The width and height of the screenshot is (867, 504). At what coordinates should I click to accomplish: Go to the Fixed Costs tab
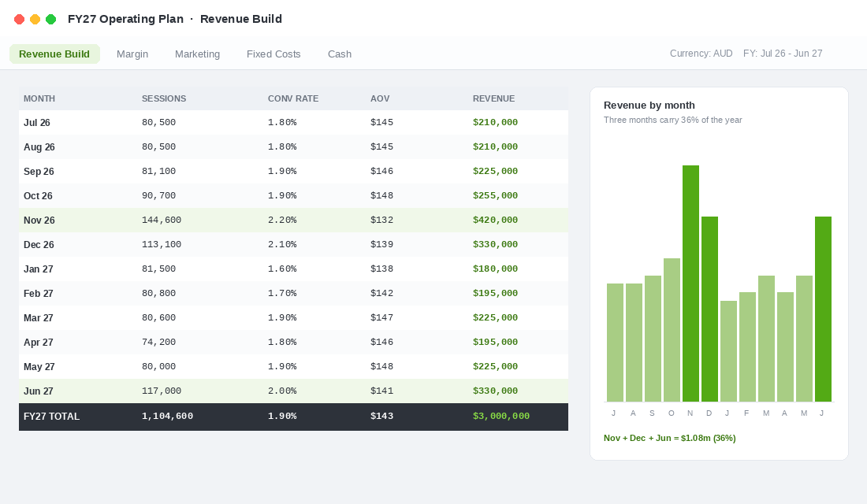(x=273, y=54)
